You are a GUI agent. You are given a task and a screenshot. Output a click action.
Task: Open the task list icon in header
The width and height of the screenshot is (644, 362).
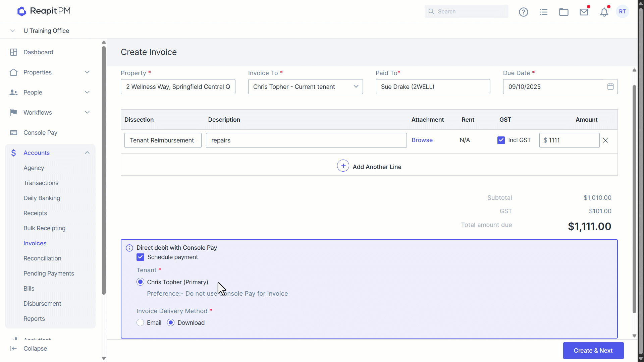544,12
